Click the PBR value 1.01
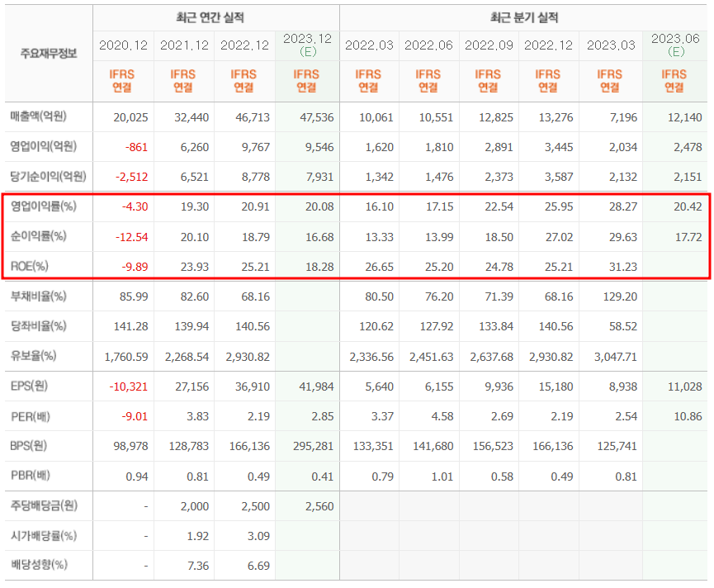This screenshot has width=714, height=588. click(x=442, y=477)
